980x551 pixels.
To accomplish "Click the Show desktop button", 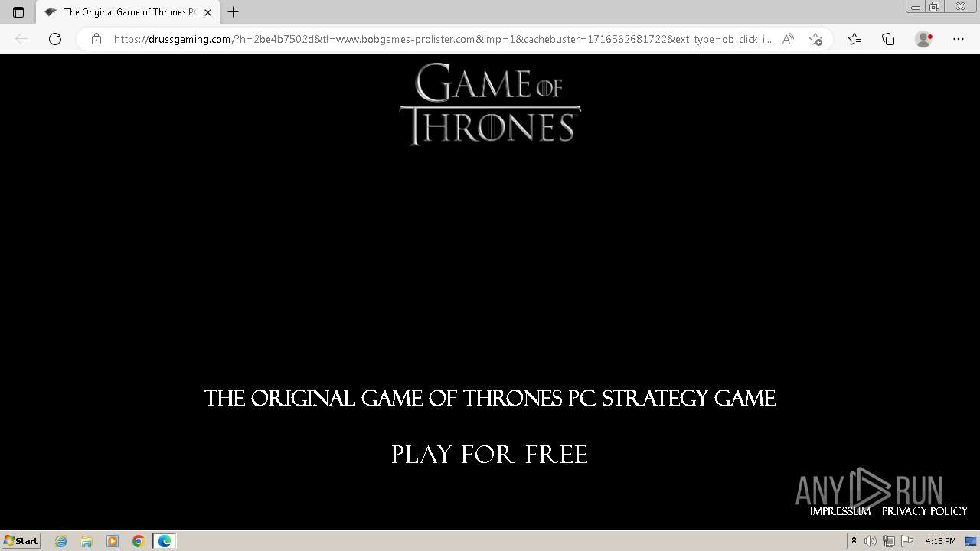I will (972, 541).
